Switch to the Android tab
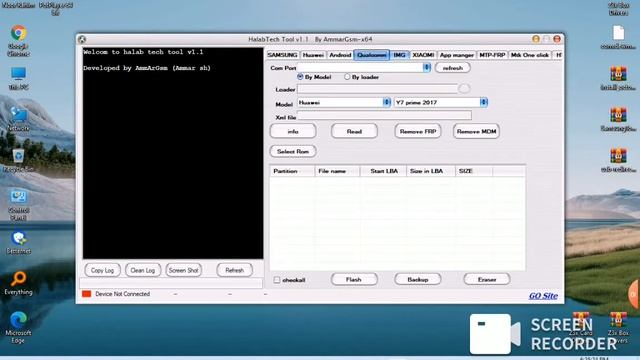Image resolution: width=640 pixels, height=360 pixels. point(340,55)
